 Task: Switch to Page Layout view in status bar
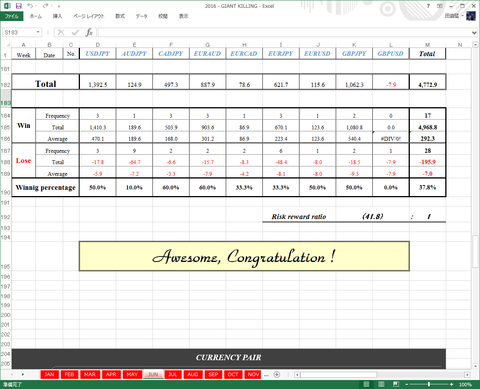click(381, 384)
